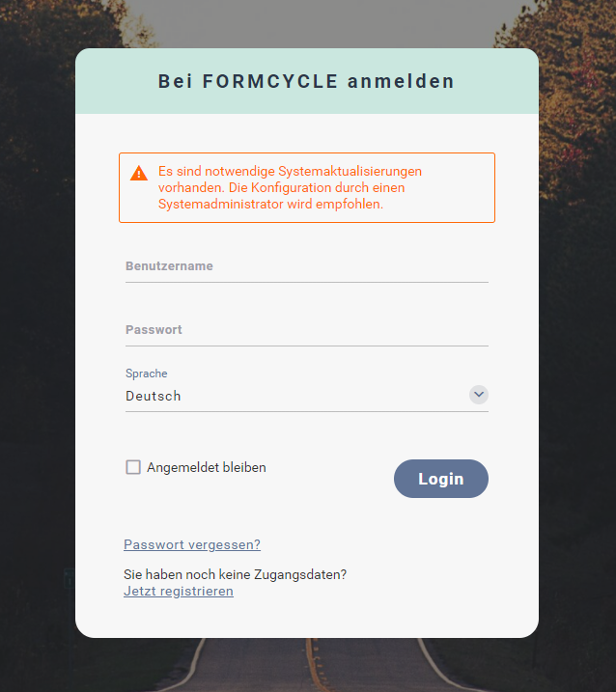Open the language combo box showing Deutsch
The width and height of the screenshot is (616, 692).
[307, 396]
